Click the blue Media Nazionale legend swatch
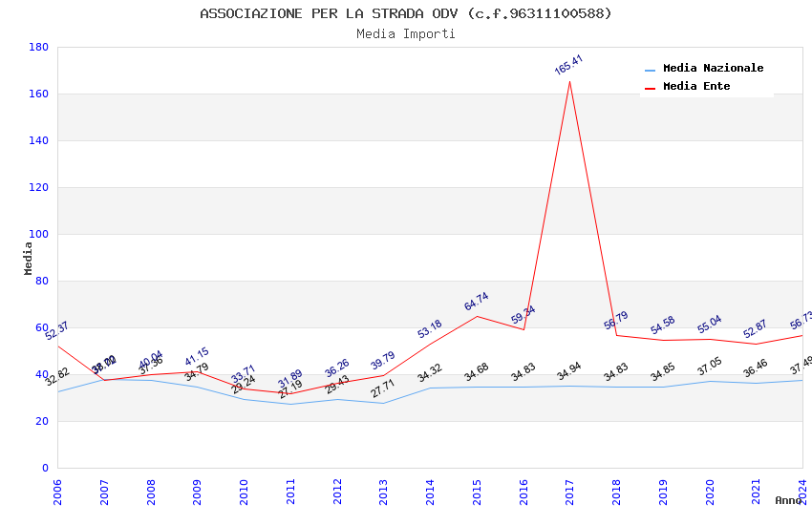Screen dimensions: 812x525 pos(650,70)
